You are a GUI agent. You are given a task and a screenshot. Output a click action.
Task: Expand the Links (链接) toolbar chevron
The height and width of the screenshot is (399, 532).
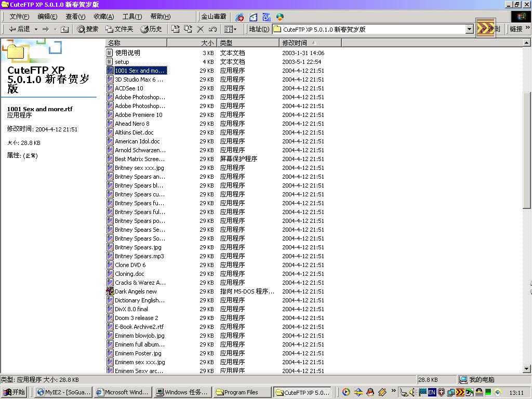[x=528, y=28]
